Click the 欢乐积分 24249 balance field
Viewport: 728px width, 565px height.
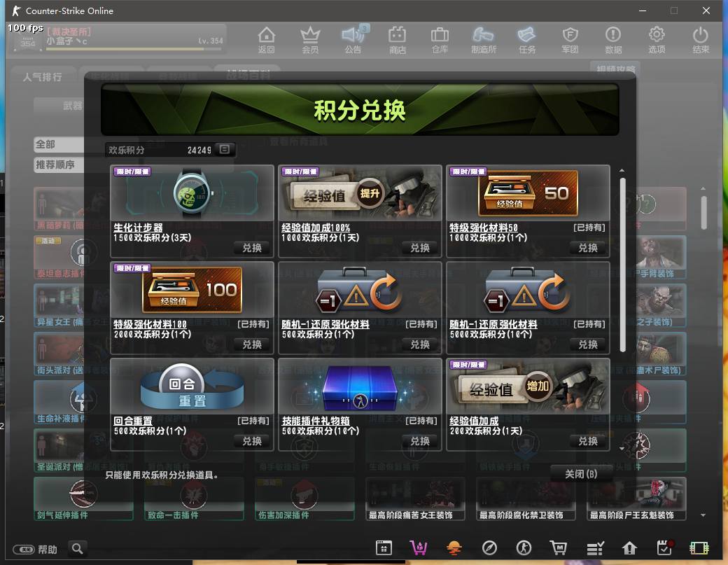click(170, 150)
